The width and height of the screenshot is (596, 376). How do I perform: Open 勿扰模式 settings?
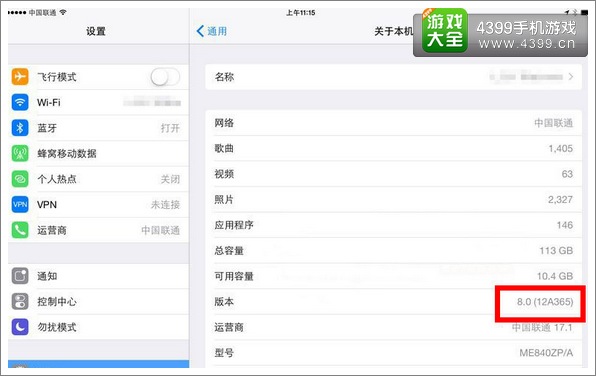click(98, 327)
